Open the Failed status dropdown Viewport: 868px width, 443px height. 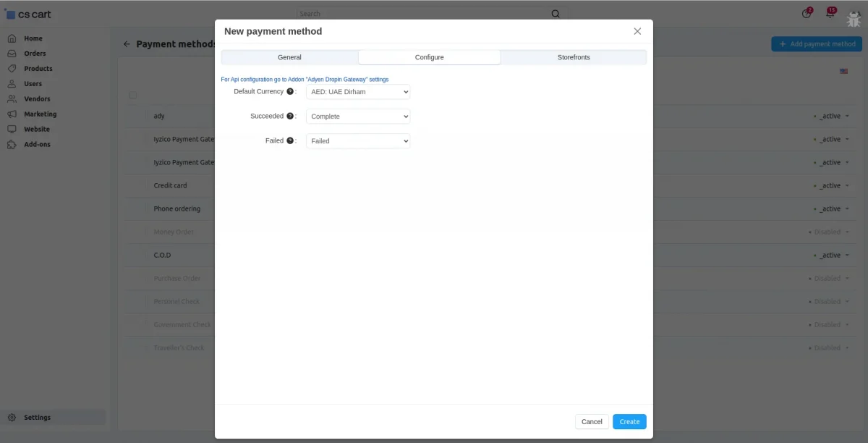(358, 141)
